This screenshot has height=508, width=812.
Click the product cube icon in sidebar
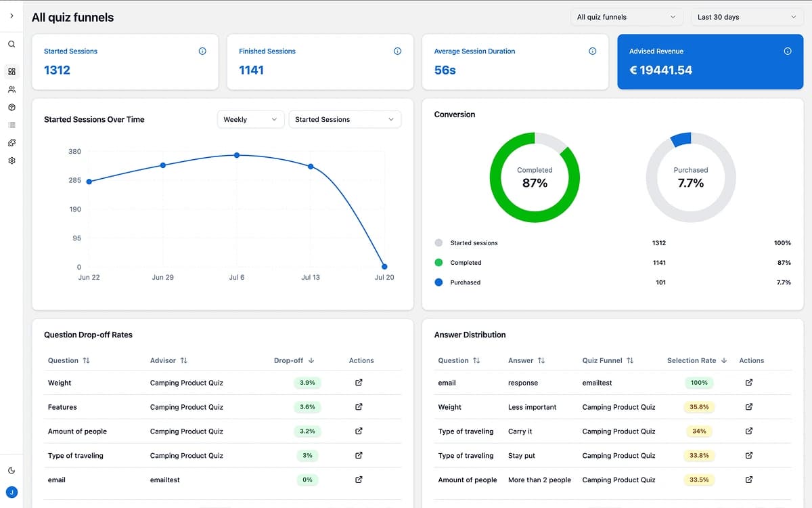pyautogui.click(x=12, y=107)
